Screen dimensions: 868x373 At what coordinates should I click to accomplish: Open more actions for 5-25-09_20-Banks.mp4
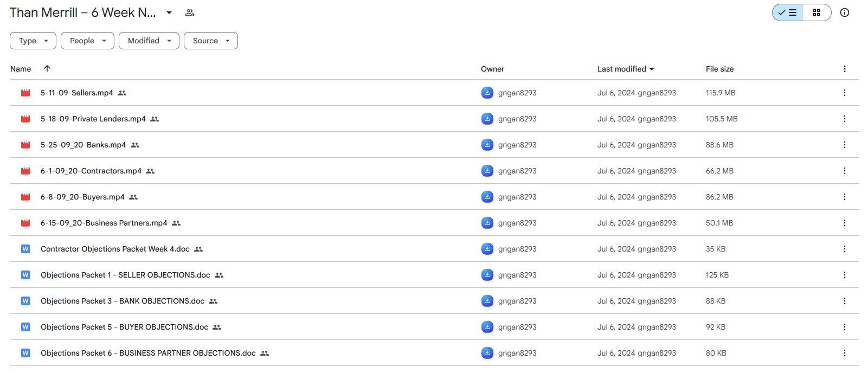(844, 145)
